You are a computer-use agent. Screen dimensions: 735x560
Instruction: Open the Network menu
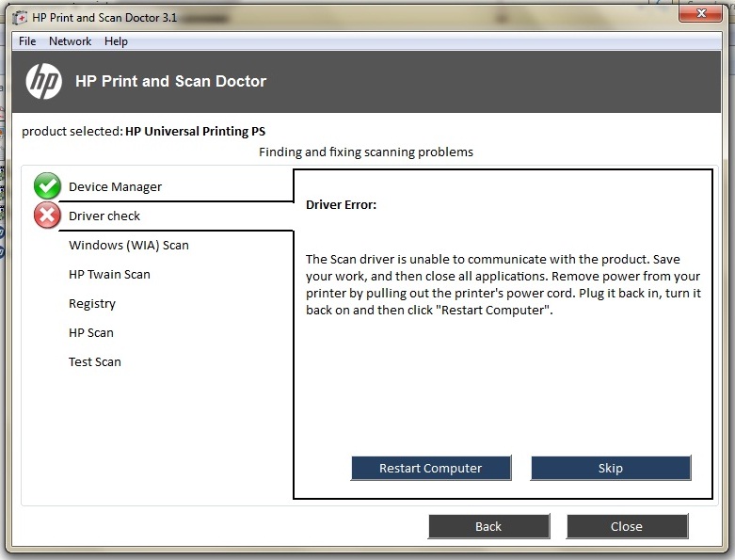71,41
